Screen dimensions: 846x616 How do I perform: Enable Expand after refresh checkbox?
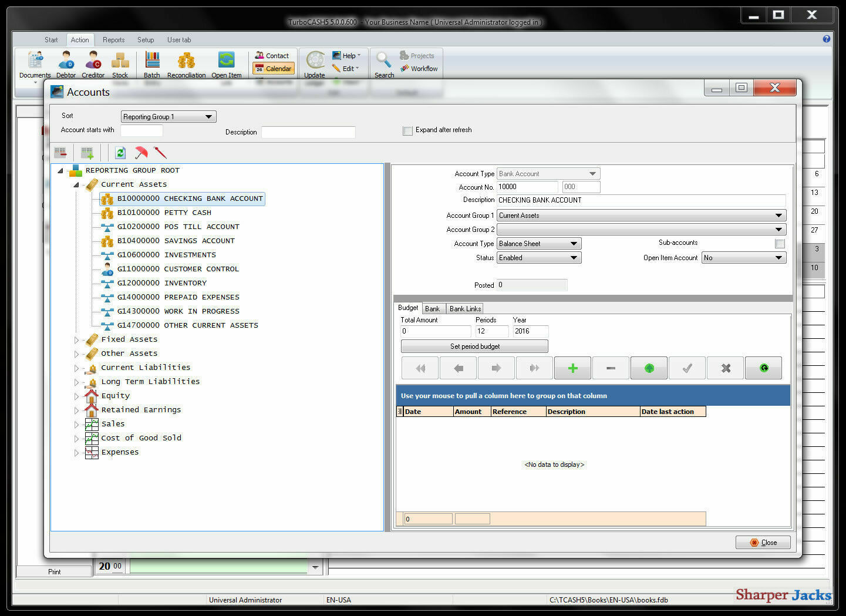(407, 130)
